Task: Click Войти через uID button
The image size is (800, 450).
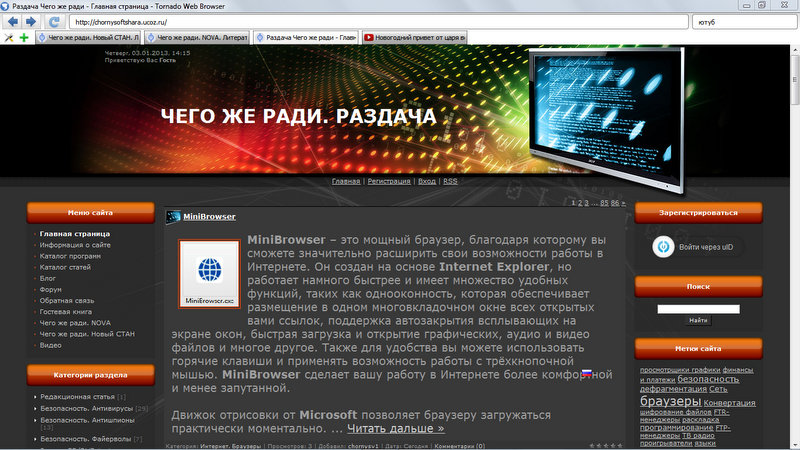Action: click(x=706, y=247)
